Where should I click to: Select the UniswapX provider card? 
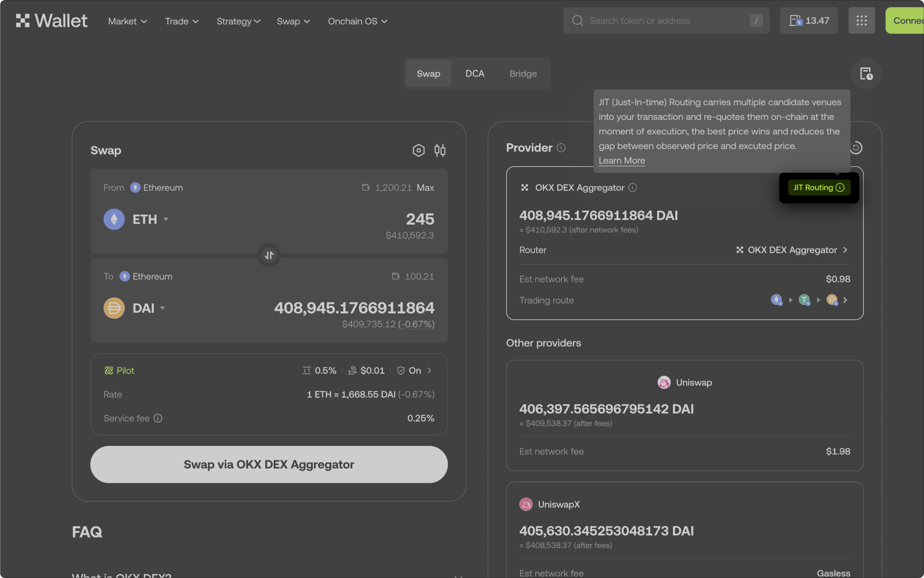click(x=685, y=530)
